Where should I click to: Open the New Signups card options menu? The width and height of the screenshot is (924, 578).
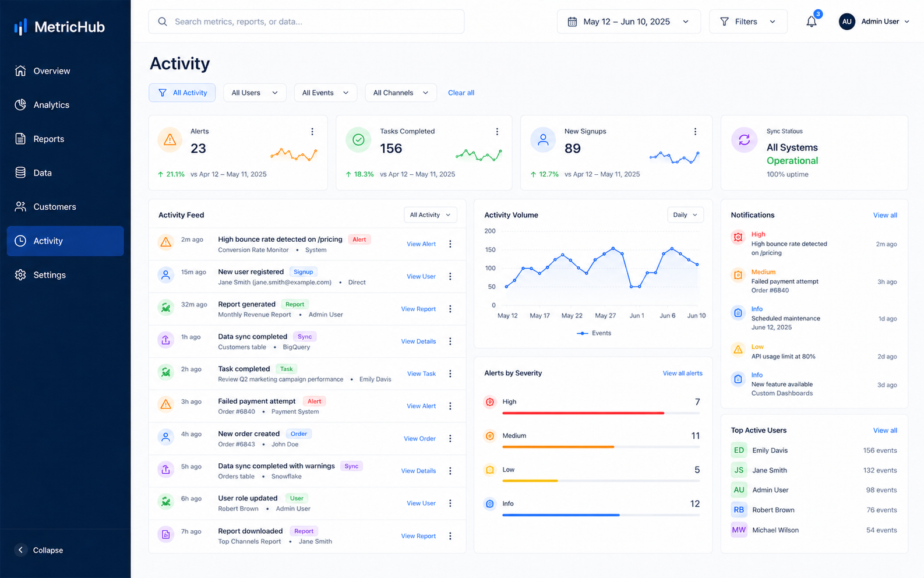click(695, 132)
